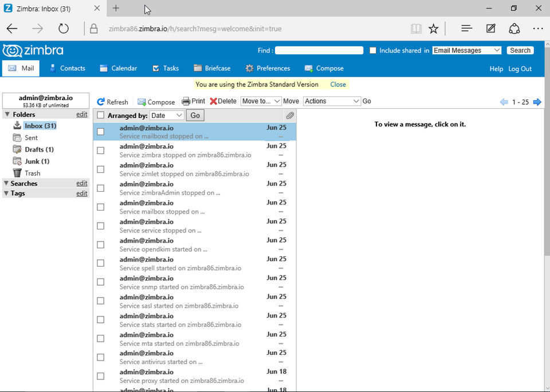Viewport: 550px width, 392px height.
Task: Open the web note pen icon
Action: pyautogui.click(x=491, y=29)
